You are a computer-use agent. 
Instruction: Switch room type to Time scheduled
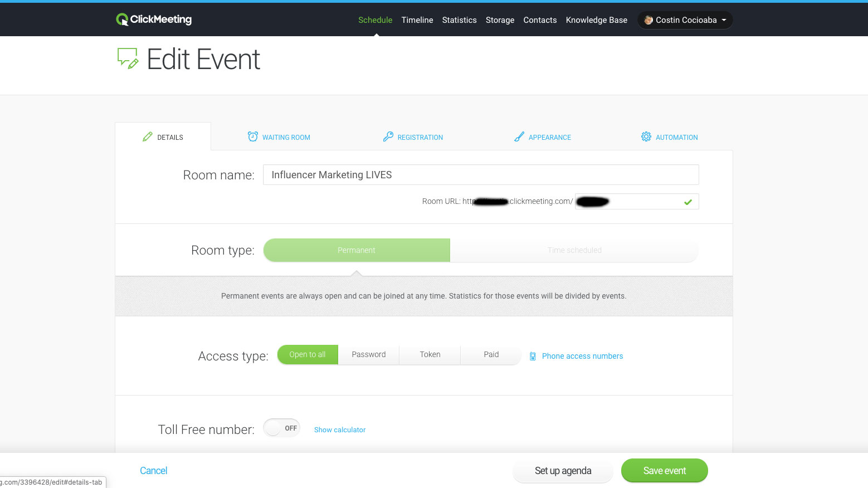tap(574, 251)
